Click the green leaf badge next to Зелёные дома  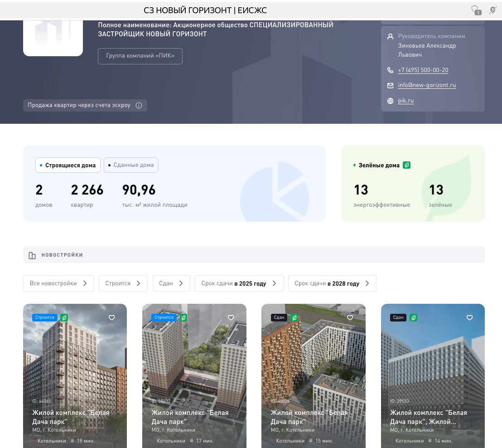406,165
